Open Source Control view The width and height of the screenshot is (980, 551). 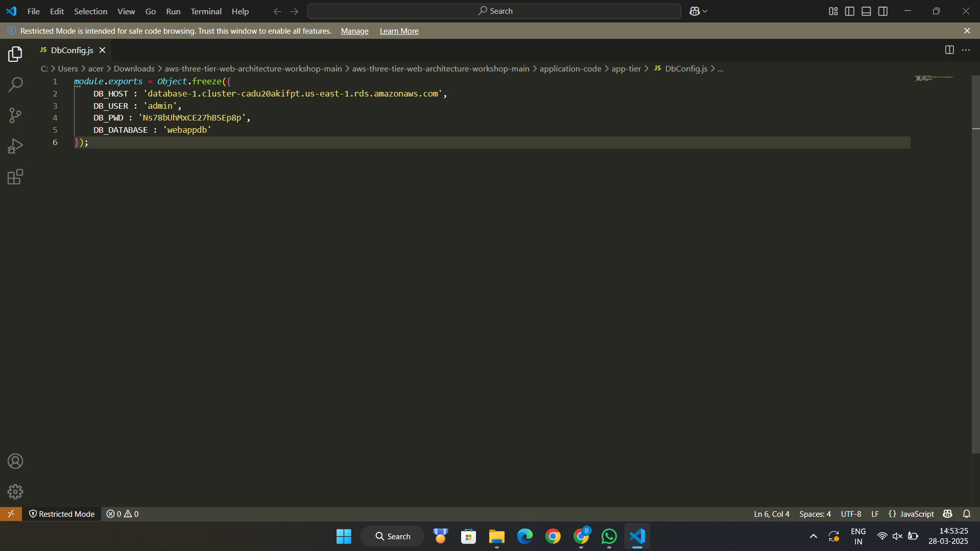pos(15,115)
